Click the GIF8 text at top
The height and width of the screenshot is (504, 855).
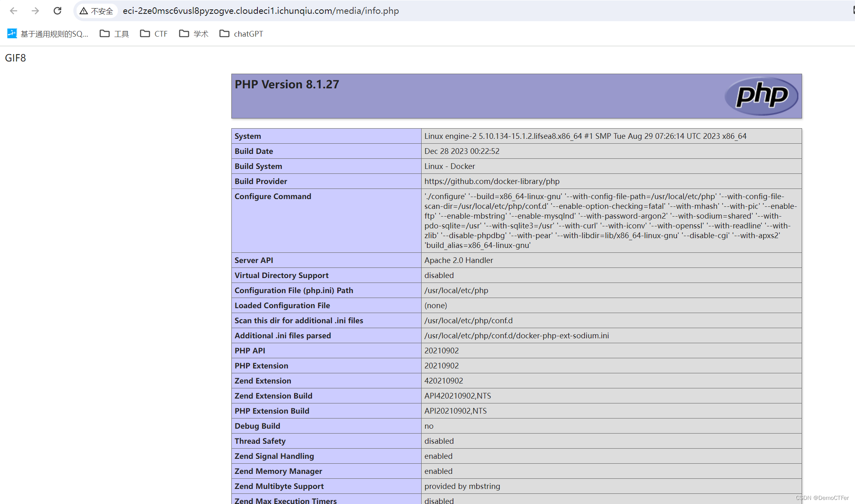15,58
